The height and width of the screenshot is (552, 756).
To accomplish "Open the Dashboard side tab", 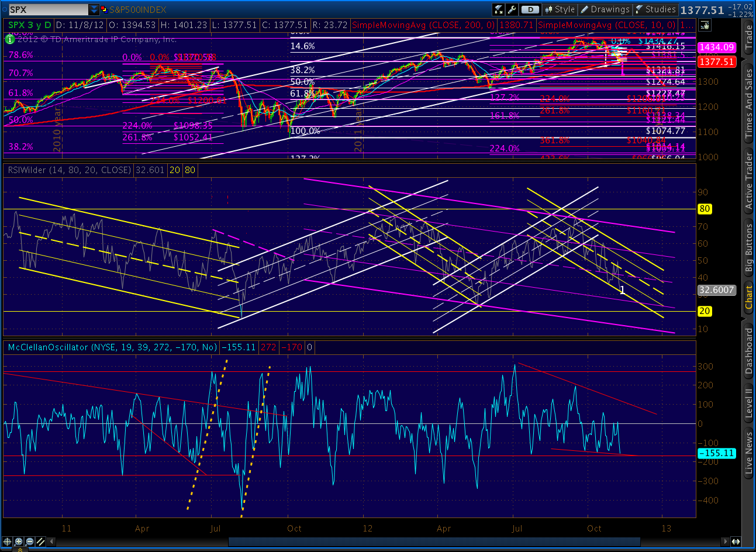I will [748, 351].
